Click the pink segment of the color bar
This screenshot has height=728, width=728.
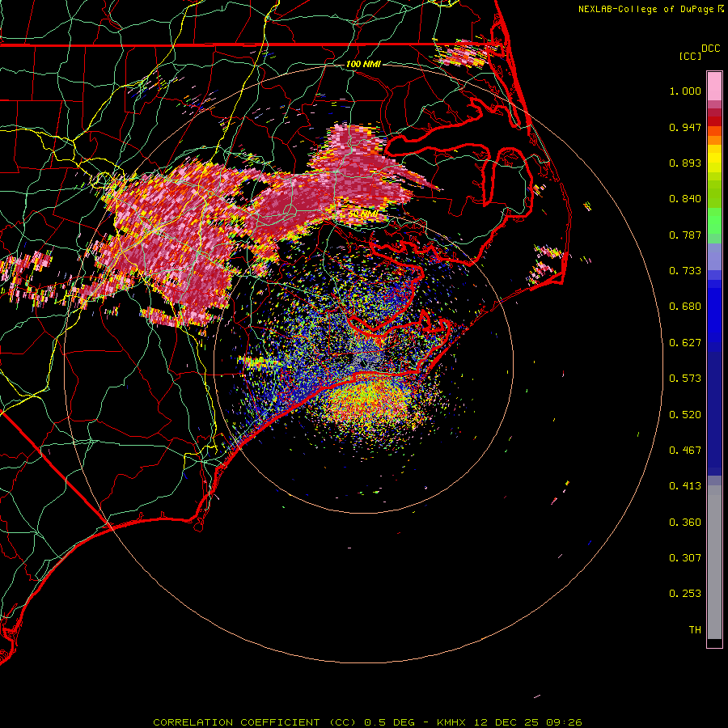coord(714,86)
